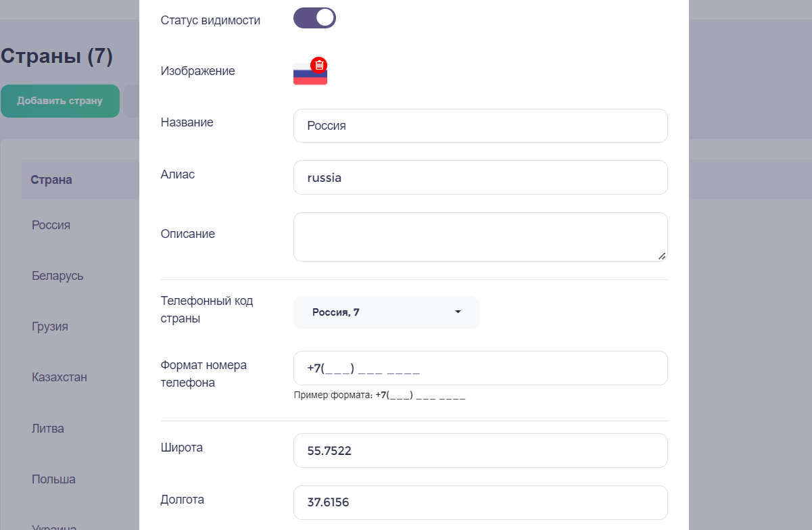Click the Долгота field with 37.6156

click(481, 502)
